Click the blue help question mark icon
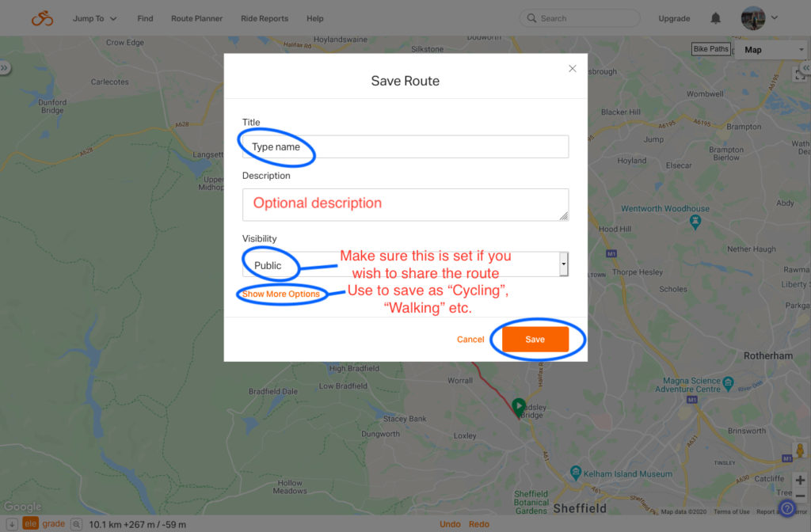Screen dimensions: 811x532 point(787,508)
